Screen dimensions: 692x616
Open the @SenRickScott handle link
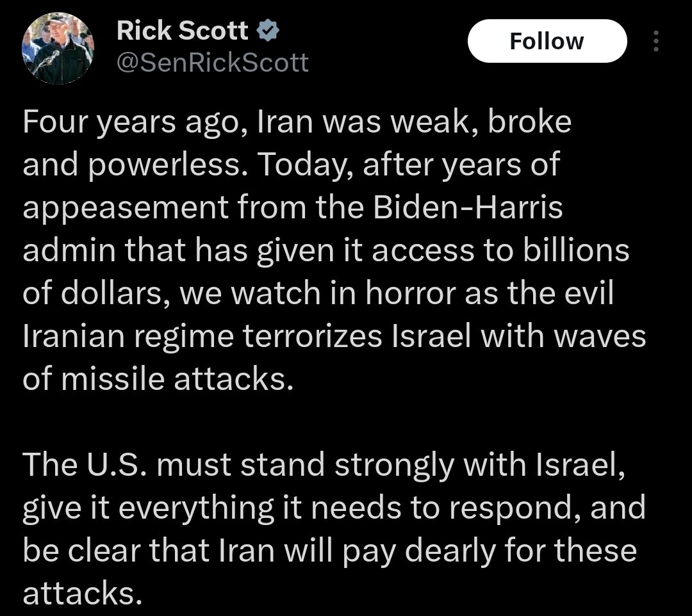click(213, 62)
